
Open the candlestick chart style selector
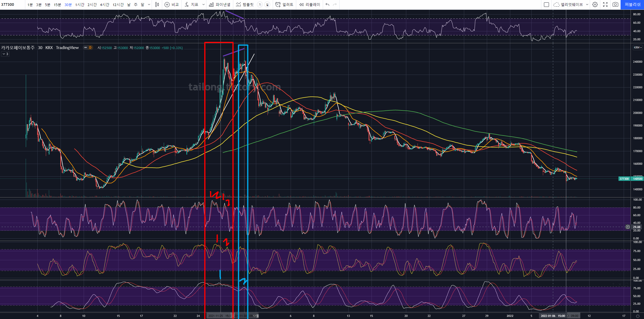pos(157,4)
